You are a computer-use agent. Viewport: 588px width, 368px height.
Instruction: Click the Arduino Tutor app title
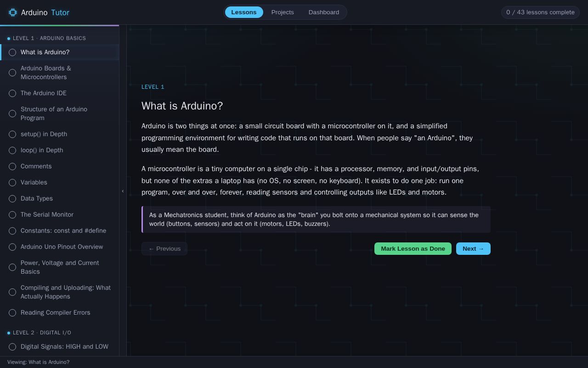45,12
